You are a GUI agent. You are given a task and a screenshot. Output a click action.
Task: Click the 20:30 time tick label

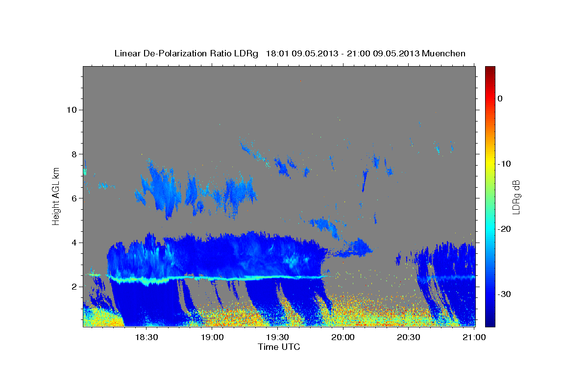[x=409, y=338]
